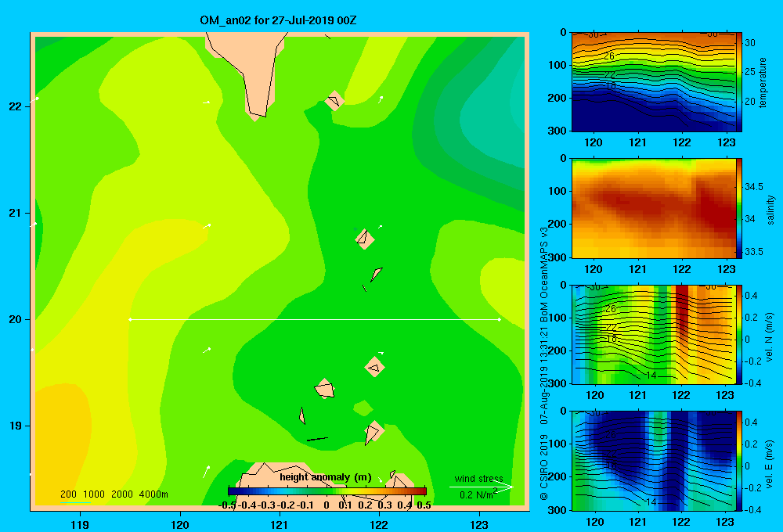The height and width of the screenshot is (532, 783).
Task: Click the vel. N color scale bar
Action: 739,334
